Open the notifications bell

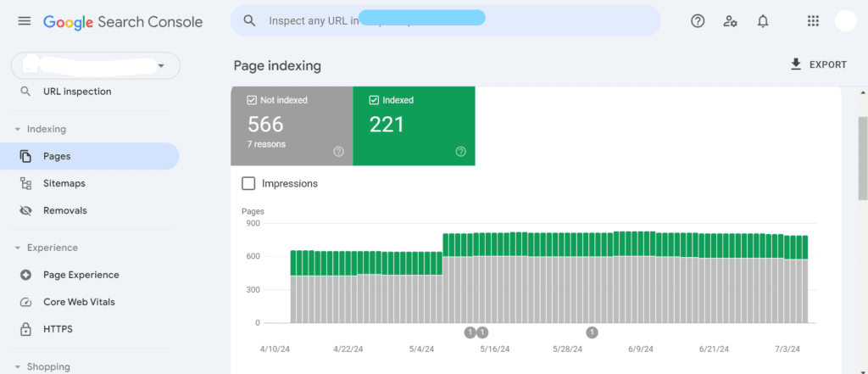763,21
